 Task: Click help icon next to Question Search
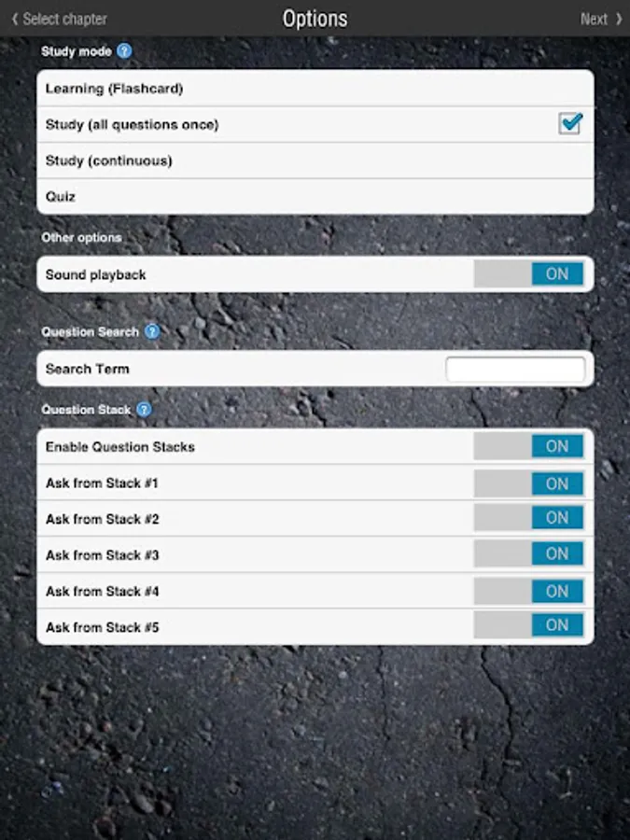point(152,331)
